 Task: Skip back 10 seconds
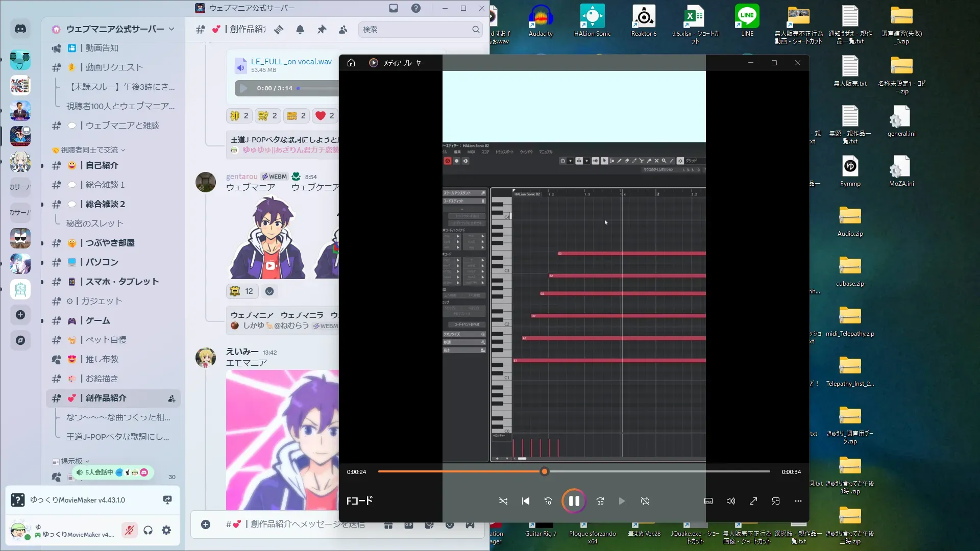548,501
